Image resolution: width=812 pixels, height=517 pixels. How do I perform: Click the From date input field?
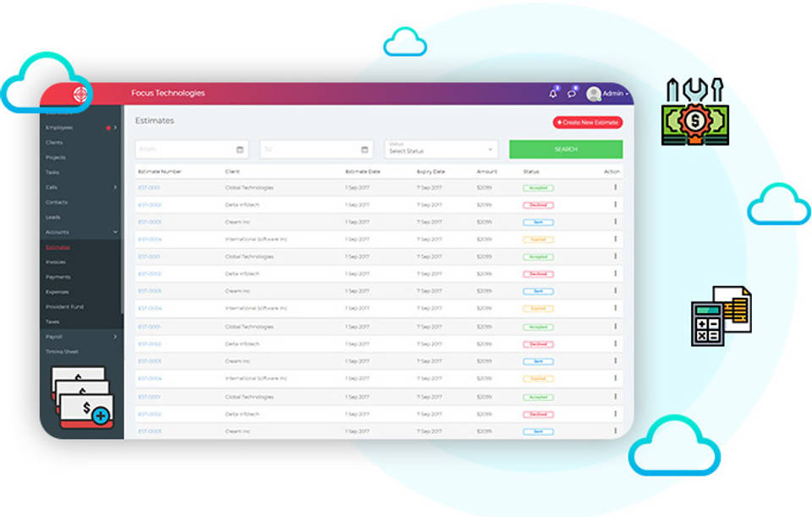[x=184, y=150]
